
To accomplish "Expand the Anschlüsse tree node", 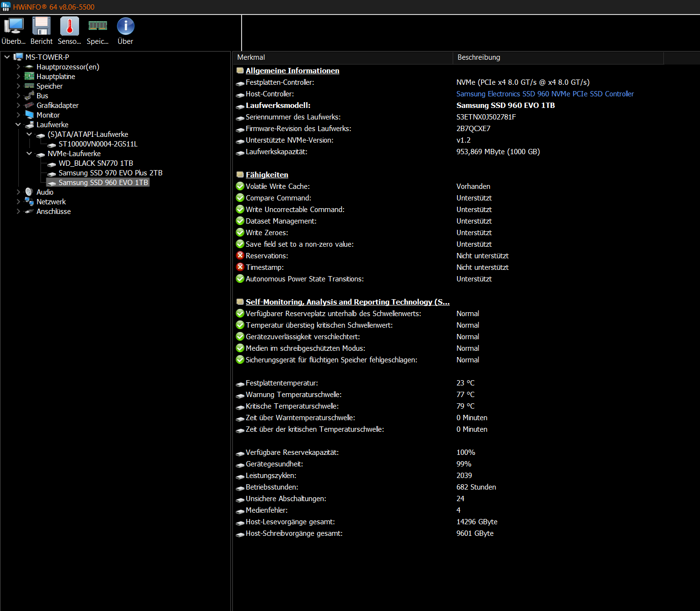I will pos(18,211).
